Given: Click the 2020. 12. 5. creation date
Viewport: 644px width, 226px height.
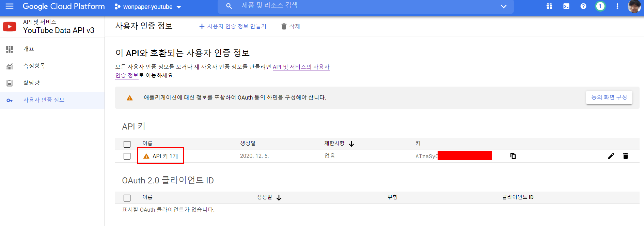Looking at the screenshot, I should click(x=254, y=156).
